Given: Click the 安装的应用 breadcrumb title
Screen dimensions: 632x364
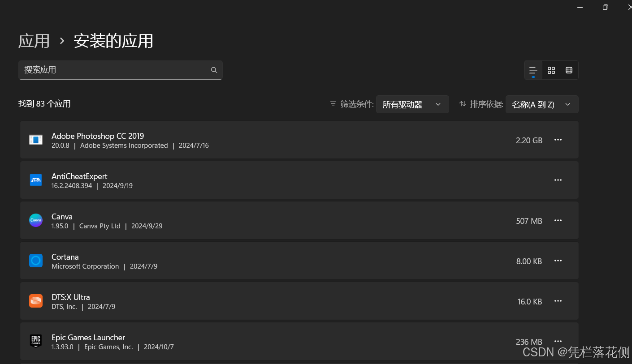Looking at the screenshot, I should click(113, 41).
